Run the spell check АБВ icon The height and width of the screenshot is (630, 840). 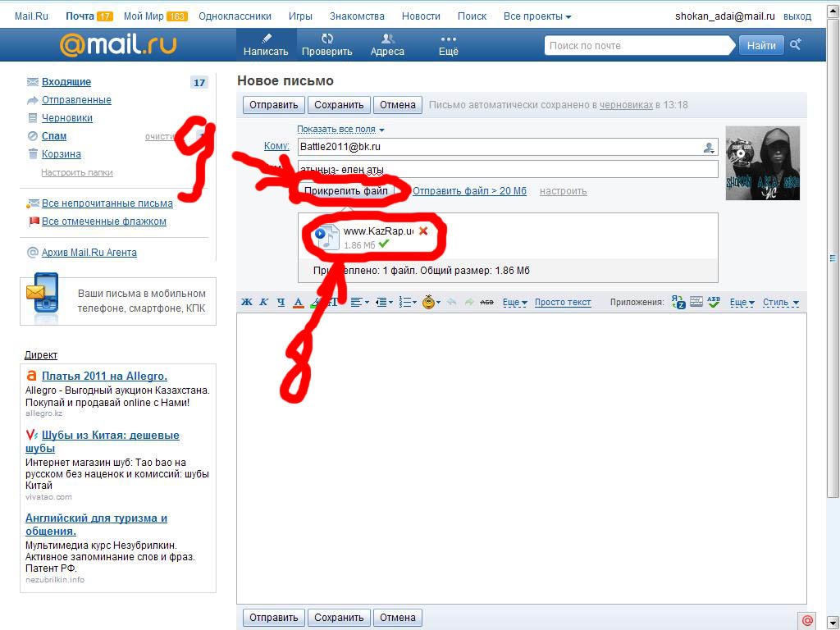coord(714,302)
